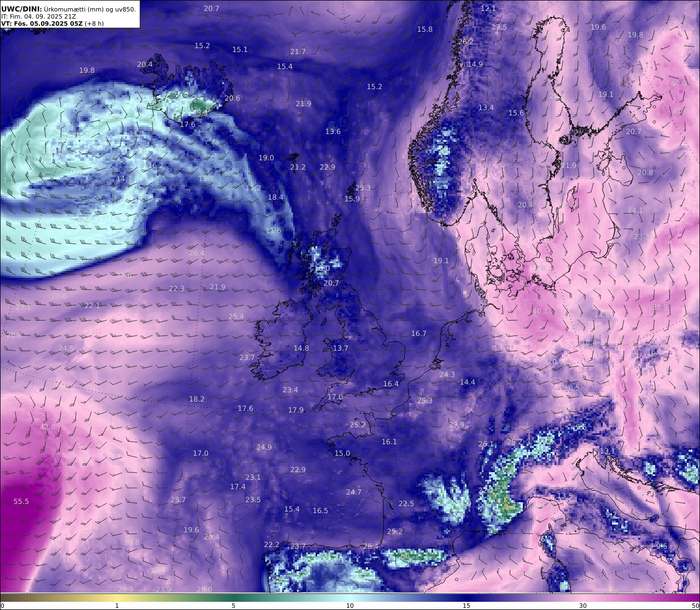Click the 27.6 value on the map
Viewport: 700px width, 610px height.
pyautogui.click(x=59, y=296)
